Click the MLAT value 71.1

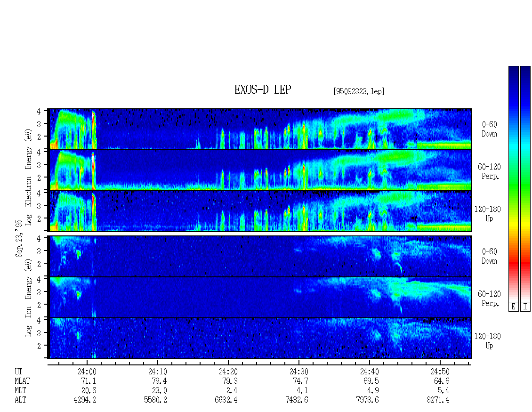coord(89,381)
